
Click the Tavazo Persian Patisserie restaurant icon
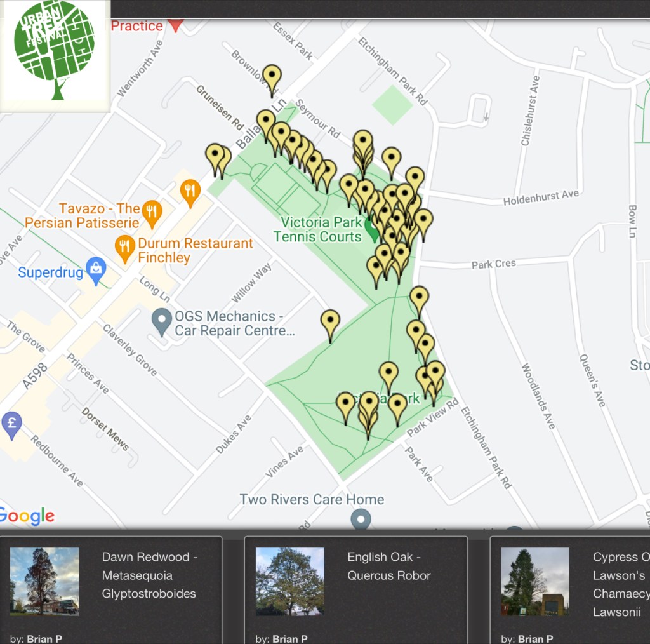click(151, 213)
